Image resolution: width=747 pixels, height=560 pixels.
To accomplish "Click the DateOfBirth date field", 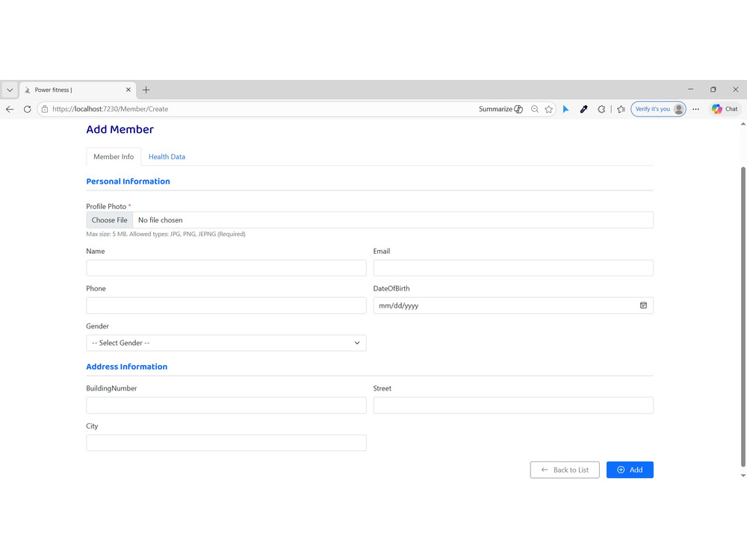I will pyautogui.click(x=513, y=305).
